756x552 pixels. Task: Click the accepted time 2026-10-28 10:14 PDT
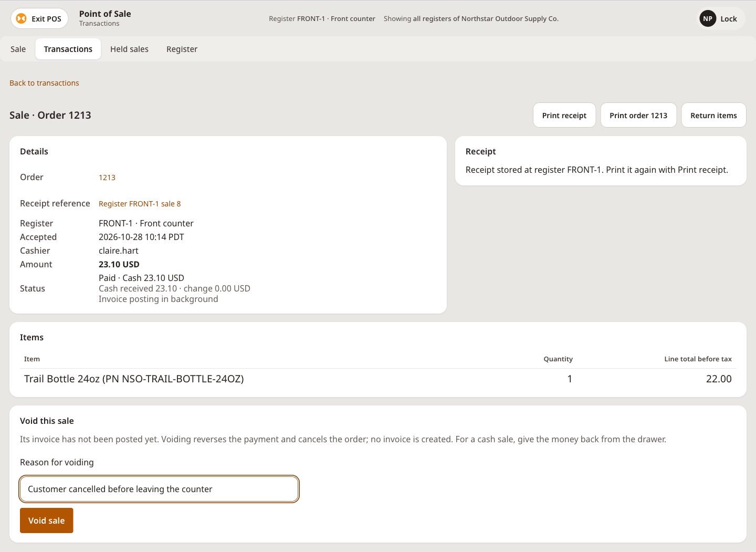coord(141,237)
